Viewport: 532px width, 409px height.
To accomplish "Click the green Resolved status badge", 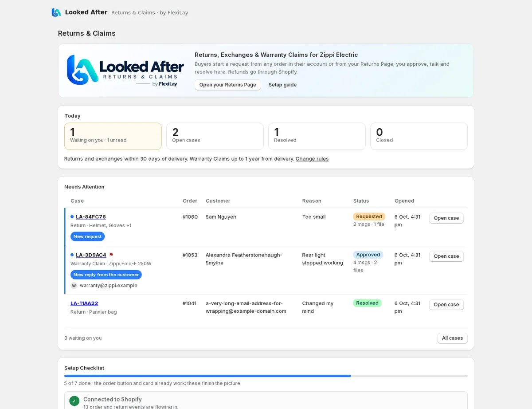I will [367, 303].
